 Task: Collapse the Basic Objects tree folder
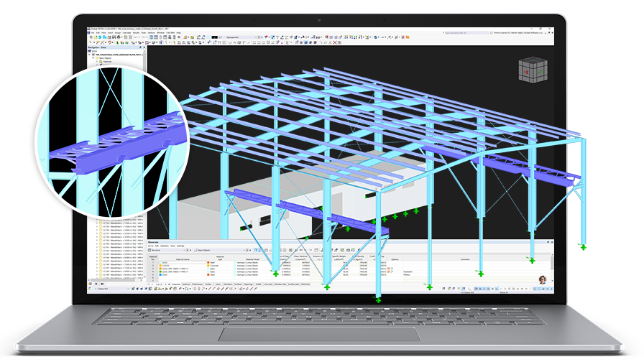(93, 58)
